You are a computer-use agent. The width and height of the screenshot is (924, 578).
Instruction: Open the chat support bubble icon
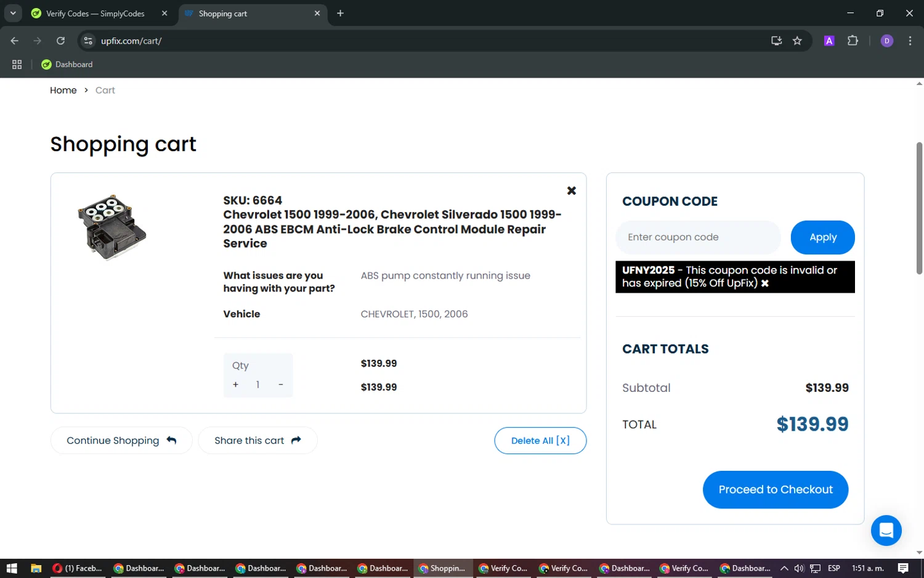pyautogui.click(x=886, y=531)
